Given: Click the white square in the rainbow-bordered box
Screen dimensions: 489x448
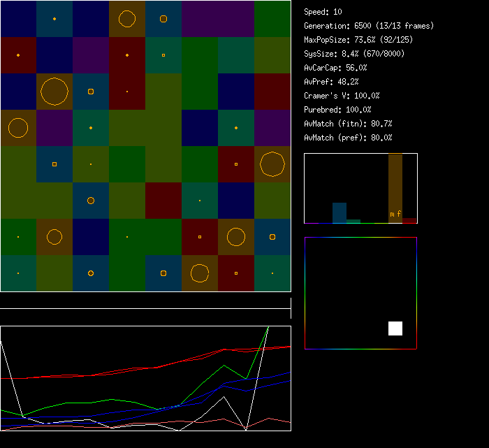Looking at the screenshot, I should 395,328.
